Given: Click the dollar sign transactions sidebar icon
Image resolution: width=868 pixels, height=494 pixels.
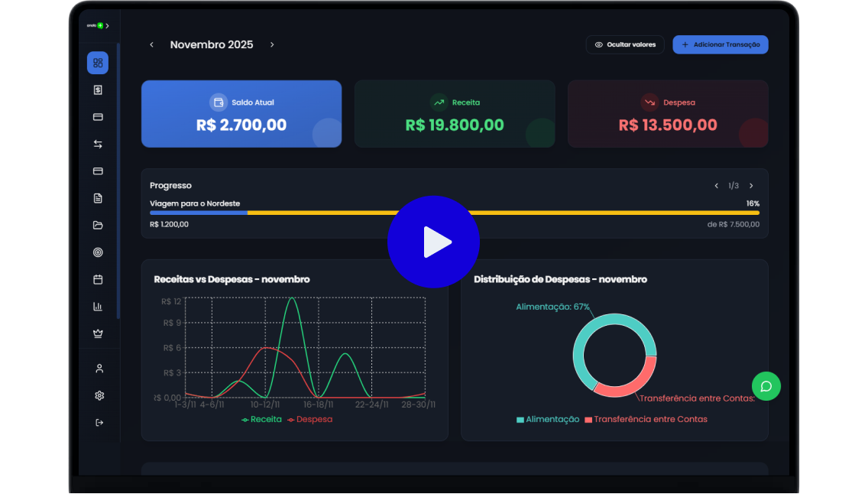Looking at the screenshot, I should (x=98, y=90).
